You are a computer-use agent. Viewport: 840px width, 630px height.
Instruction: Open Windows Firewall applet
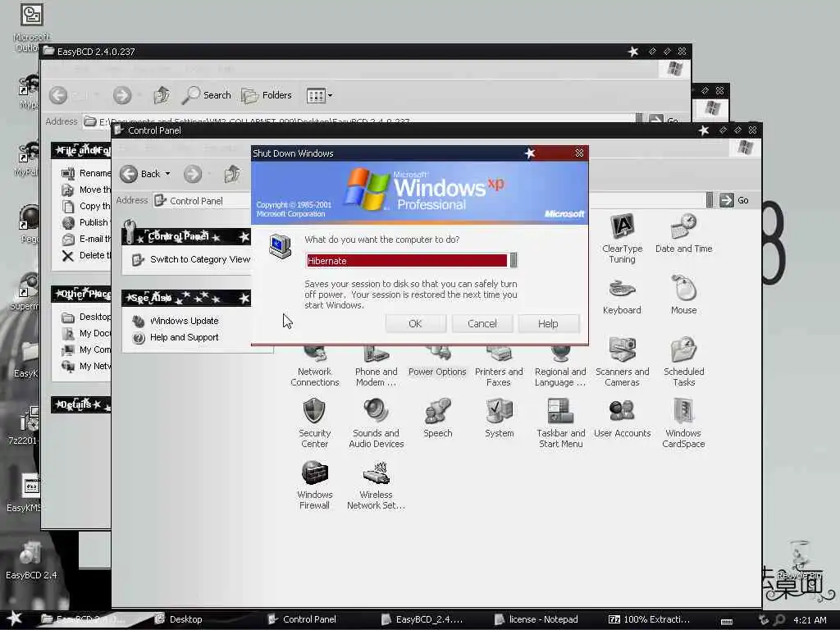[x=314, y=485]
